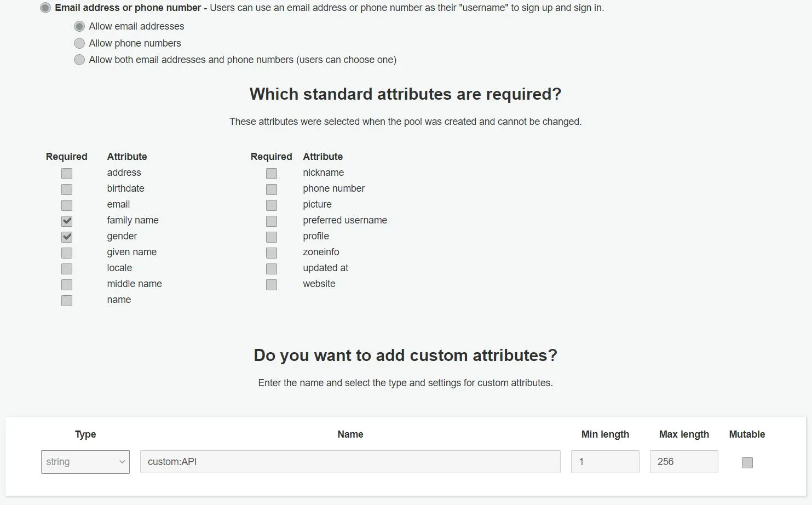Choose Allow email addresses radio button
Screen dimensions: 812x505
79,26
